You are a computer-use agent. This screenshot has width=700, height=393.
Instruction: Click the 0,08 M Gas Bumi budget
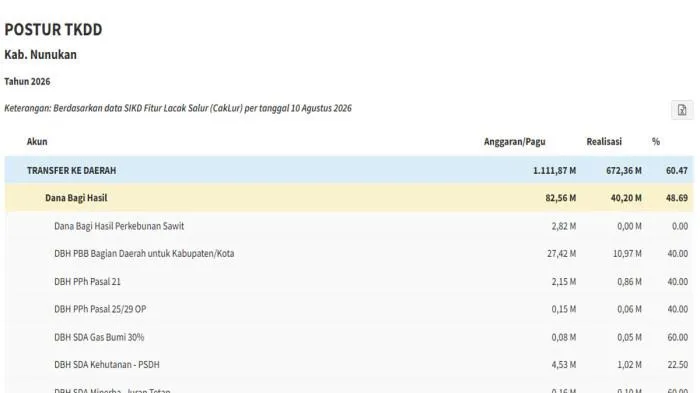point(563,337)
